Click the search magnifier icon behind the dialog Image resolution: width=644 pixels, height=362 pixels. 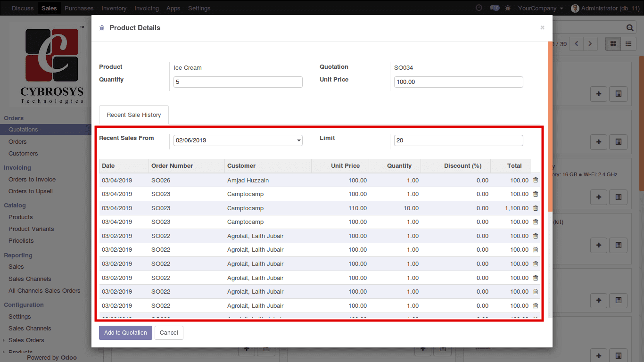tap(630, 28)
